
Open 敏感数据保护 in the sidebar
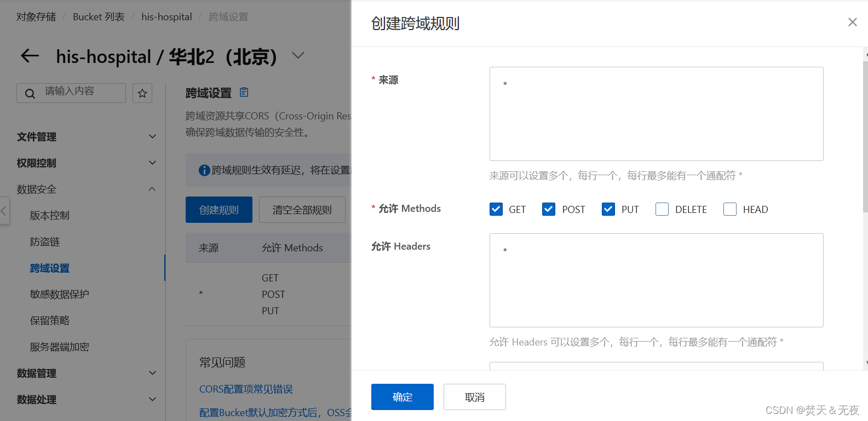(60, 294)
